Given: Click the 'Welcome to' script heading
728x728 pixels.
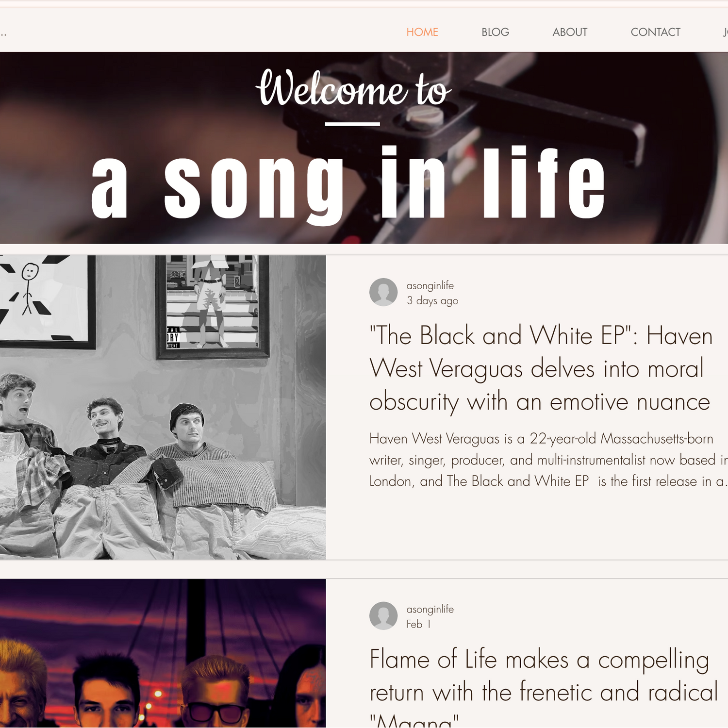Looking at the screenshot, I should click(x=353, y=88).
